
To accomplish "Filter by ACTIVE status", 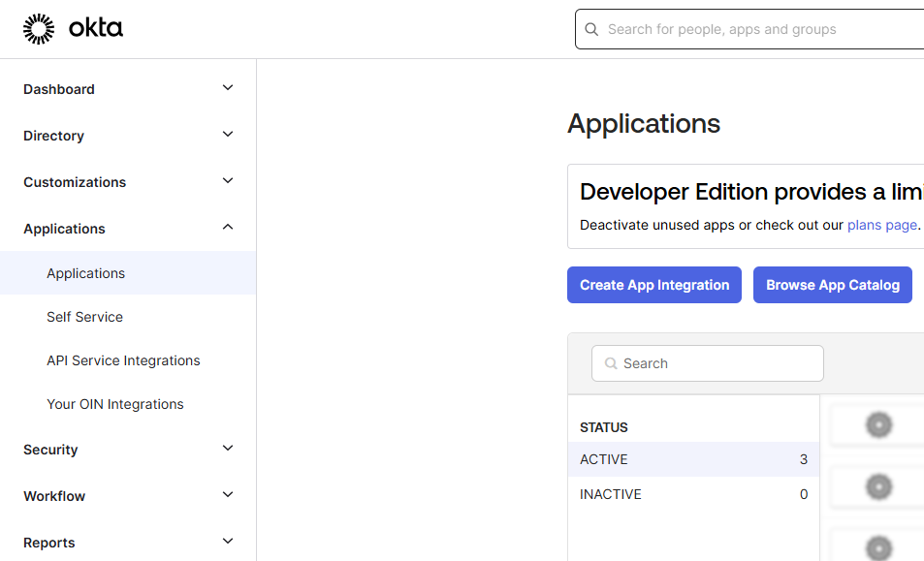I will [693, 459].
